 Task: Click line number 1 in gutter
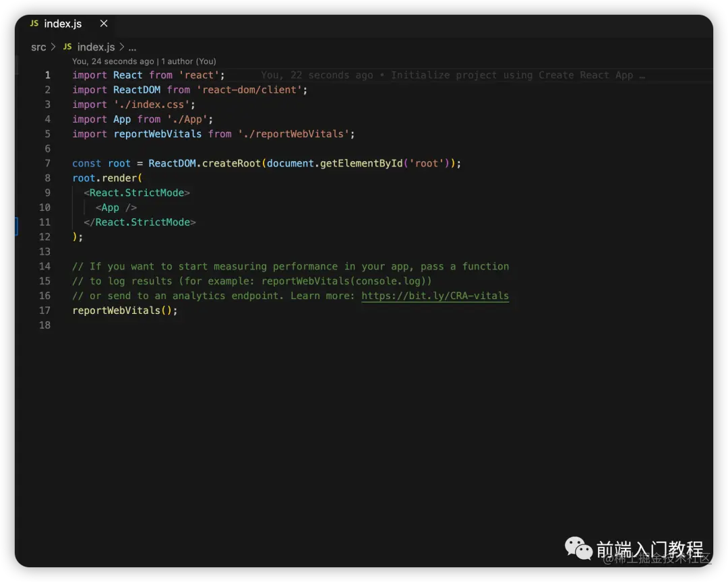(x=47, y=75)
